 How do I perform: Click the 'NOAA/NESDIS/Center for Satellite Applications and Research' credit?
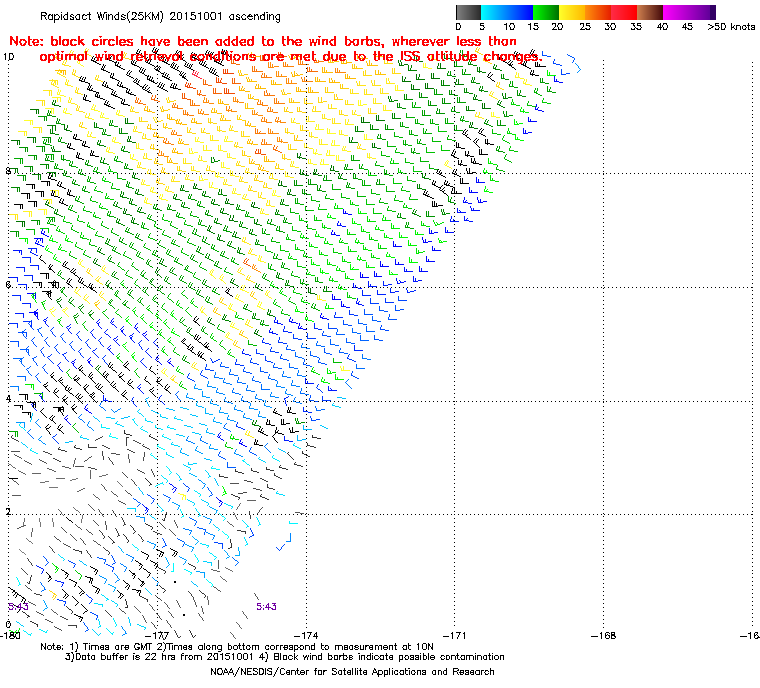(x=352, y=672)
